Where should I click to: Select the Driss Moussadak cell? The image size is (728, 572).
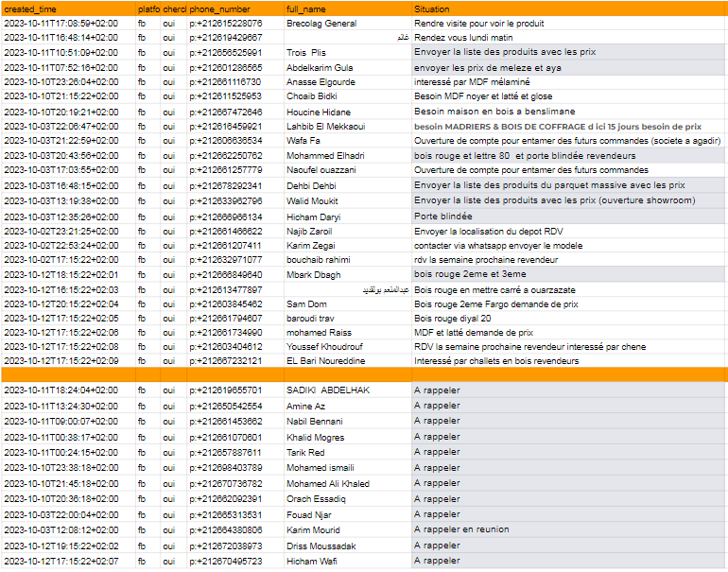click(348, 546)
